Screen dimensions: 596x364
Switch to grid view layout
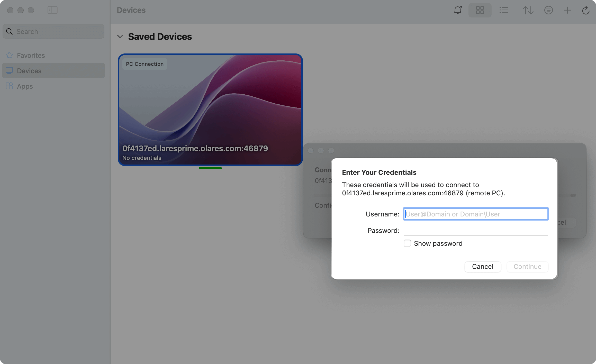(x=480, y=10)
